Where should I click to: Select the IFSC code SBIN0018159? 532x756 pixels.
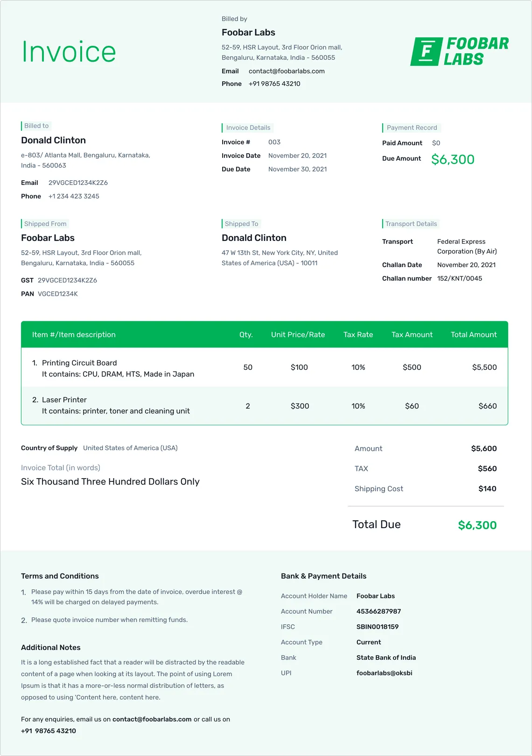(x=377, y=627)
